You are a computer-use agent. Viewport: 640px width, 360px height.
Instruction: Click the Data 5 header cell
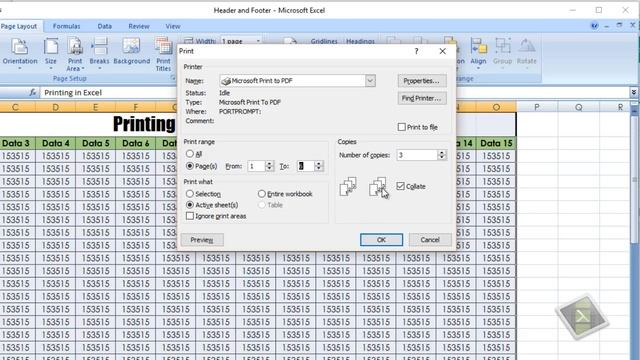[96, 143]
